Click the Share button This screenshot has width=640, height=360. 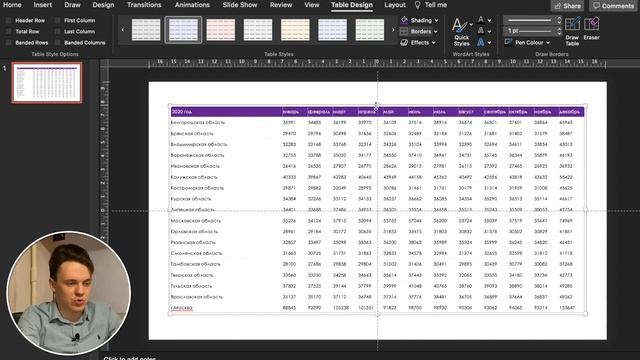coord(568,6)
